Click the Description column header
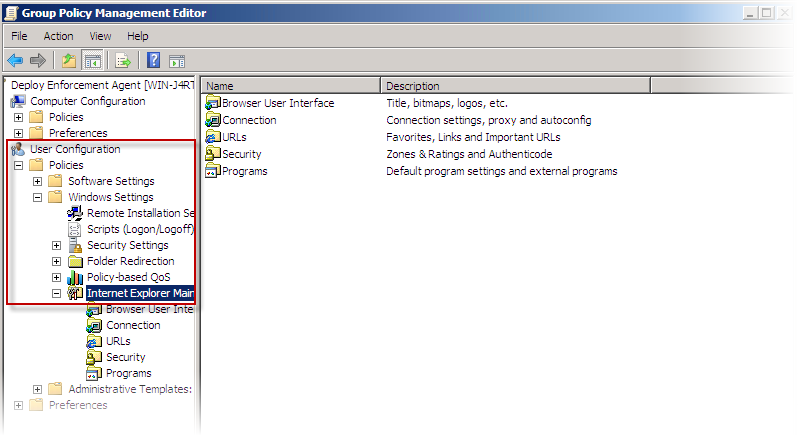The image size is (798, 436). tap(514, 86)
